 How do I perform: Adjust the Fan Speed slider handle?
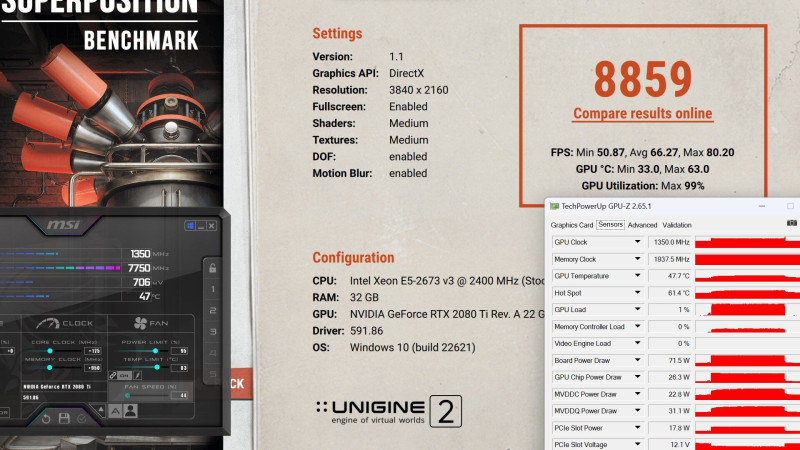[x=128, y=395]
